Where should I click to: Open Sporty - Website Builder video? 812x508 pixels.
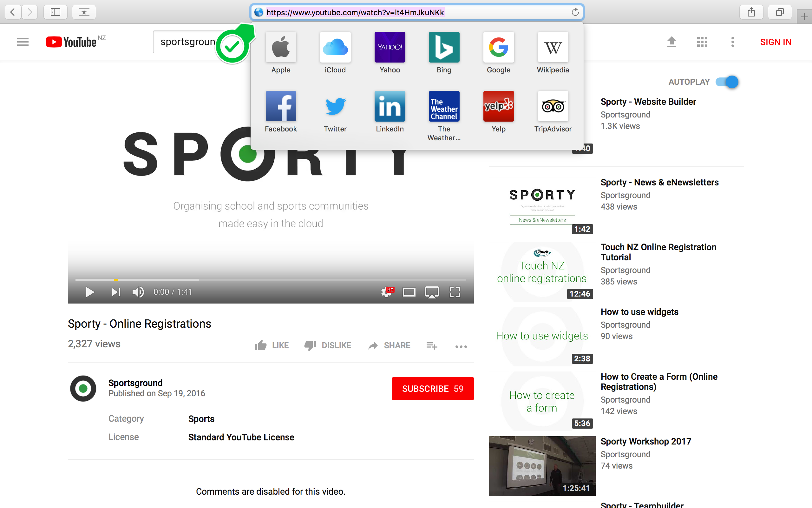point(648,102)
